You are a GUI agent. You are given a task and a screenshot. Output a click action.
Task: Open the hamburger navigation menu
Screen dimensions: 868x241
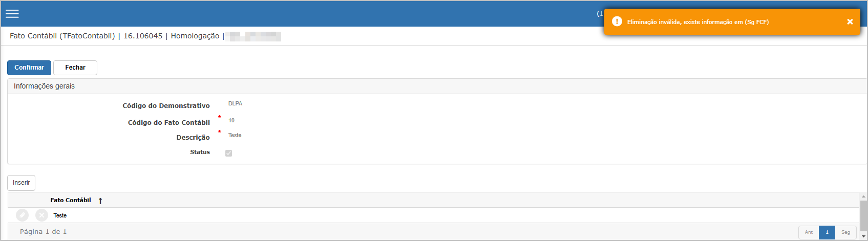coord(12,14)
